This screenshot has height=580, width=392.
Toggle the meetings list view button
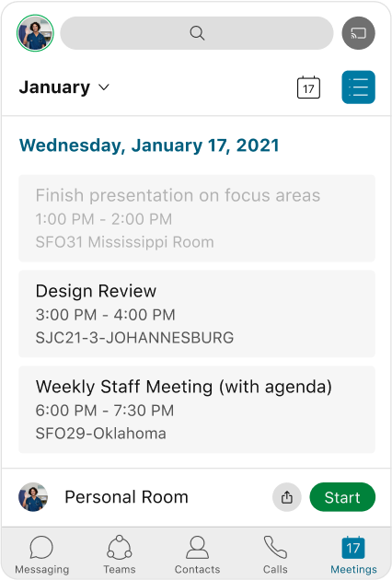click(x=358, y=87)
